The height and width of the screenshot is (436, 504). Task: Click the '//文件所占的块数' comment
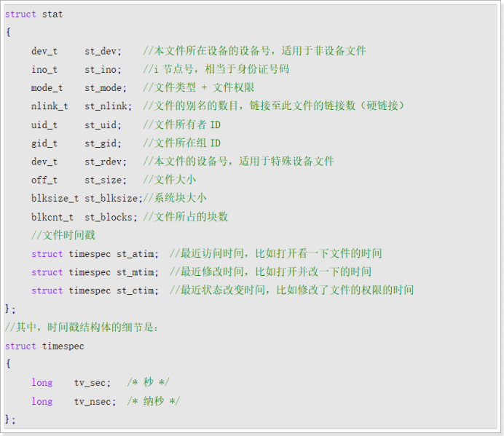pyautogui.click(x=186, y=217)
